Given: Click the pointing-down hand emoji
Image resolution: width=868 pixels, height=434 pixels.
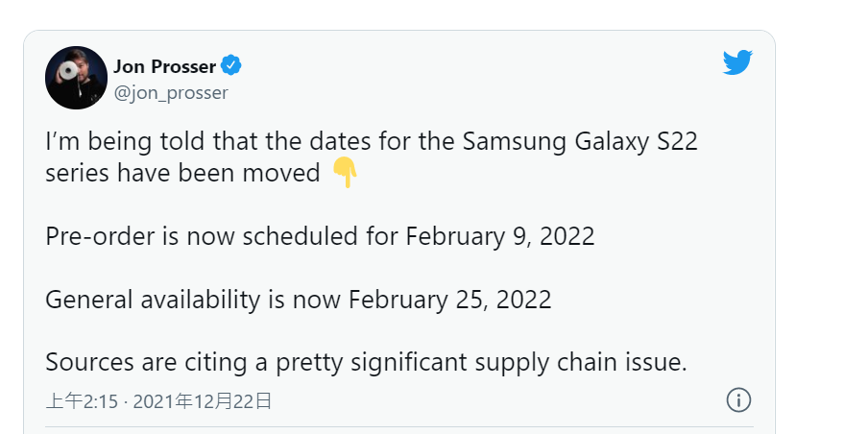Looking at the screenshot, I should click(x=344, y=173).
